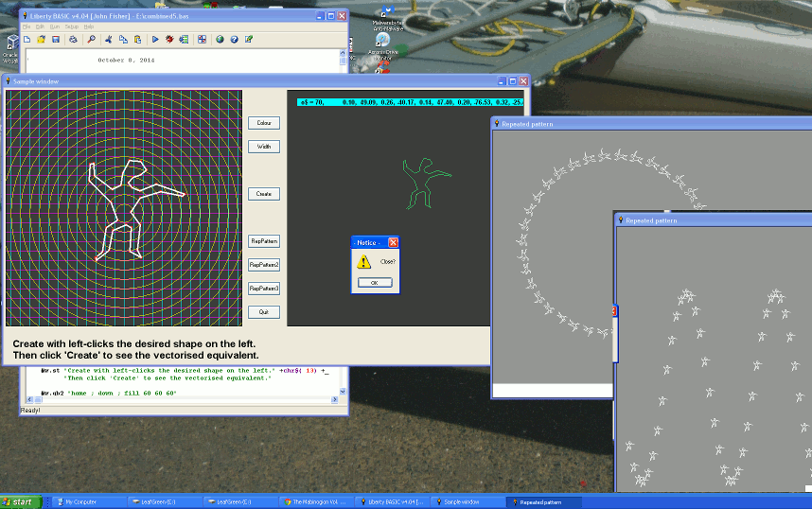Click the Open file folder icon

tap(41, 40)
